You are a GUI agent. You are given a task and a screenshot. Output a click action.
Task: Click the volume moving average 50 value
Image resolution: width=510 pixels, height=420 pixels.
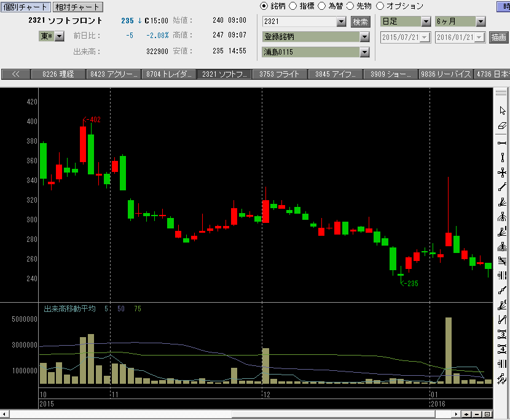coord(121,309)
